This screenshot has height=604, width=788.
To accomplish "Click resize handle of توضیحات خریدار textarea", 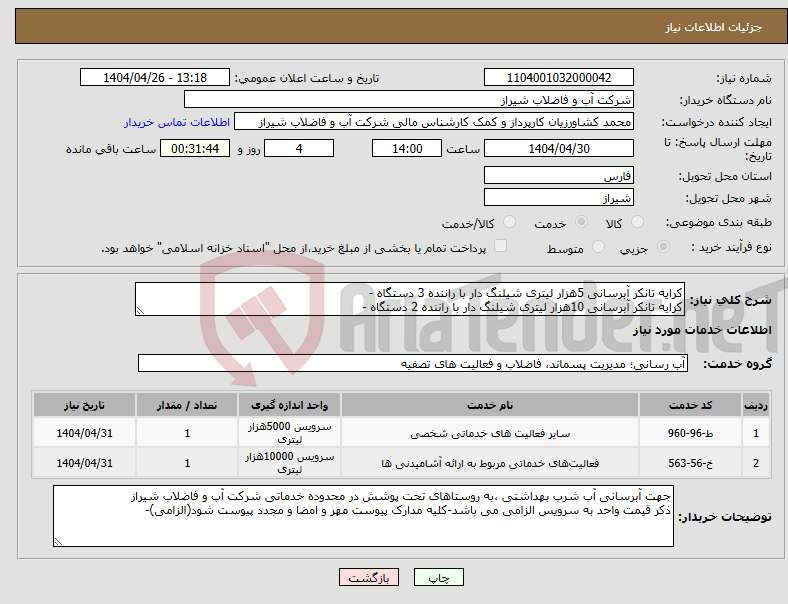I will point(58,542).
